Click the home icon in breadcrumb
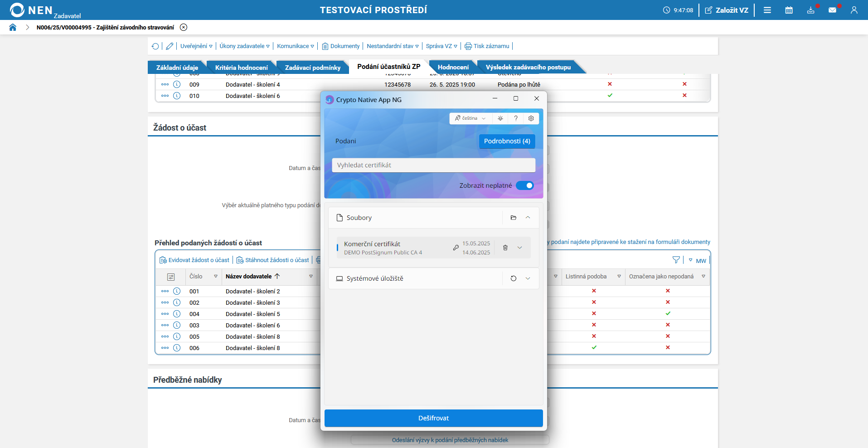Viewport: 868px width, 448px height. [x=13, y=27]
